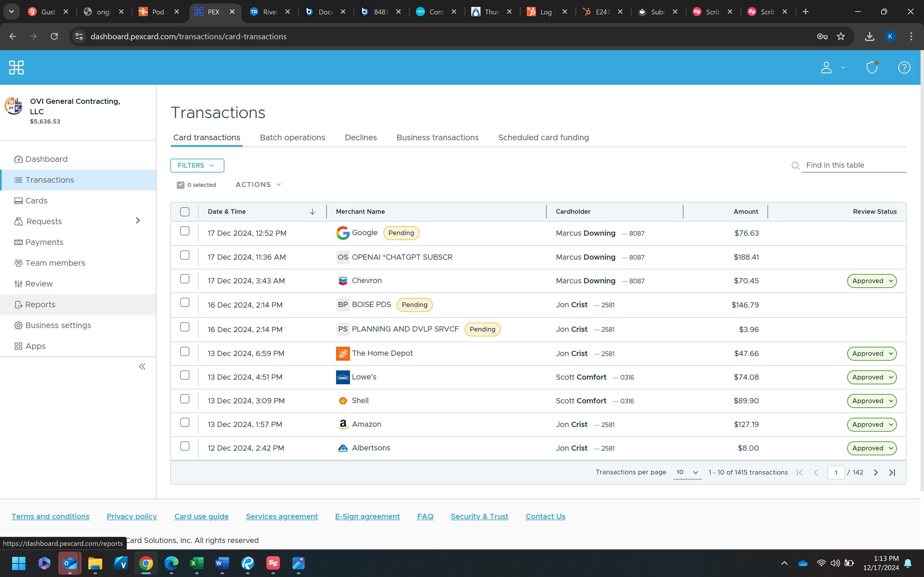Open the Business transactions tab
This screenshot has width=924, height=577.
click(437, 137)
